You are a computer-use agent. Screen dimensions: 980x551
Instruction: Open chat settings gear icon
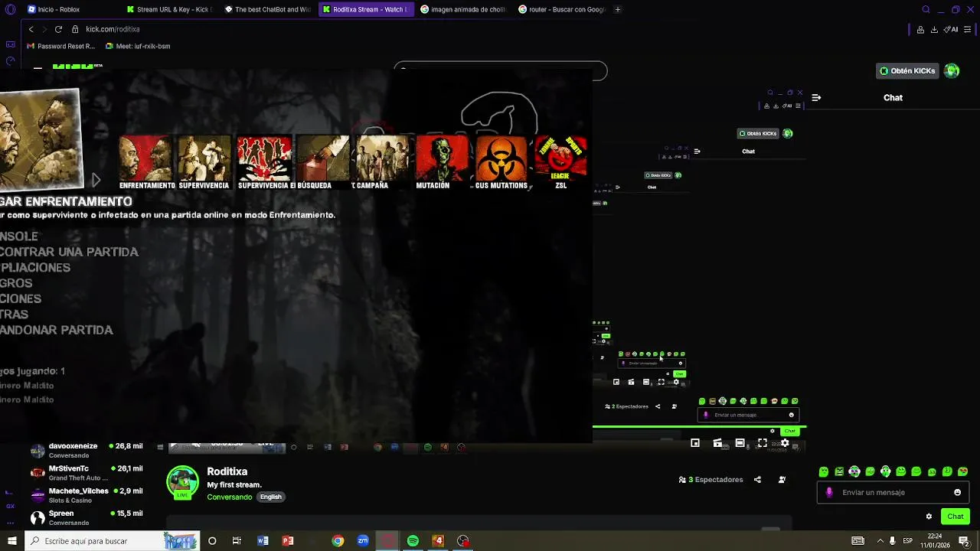tap(929, 517)
